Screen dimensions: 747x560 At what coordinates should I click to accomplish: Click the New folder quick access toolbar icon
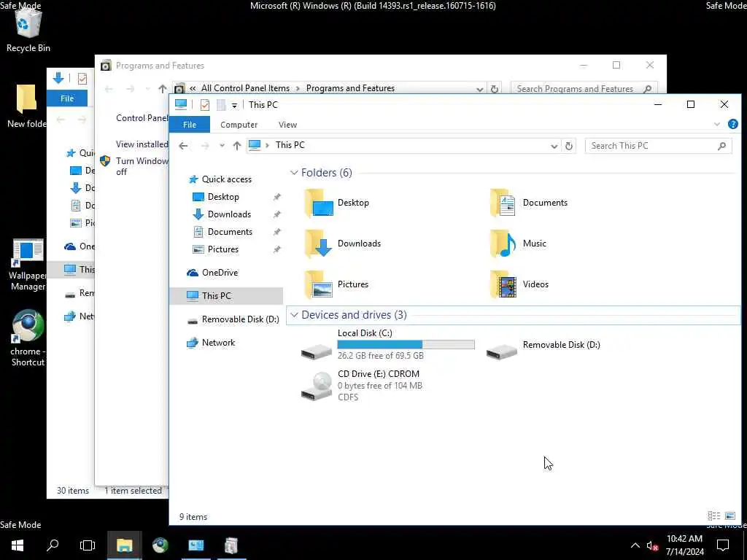tap(221, 105)
